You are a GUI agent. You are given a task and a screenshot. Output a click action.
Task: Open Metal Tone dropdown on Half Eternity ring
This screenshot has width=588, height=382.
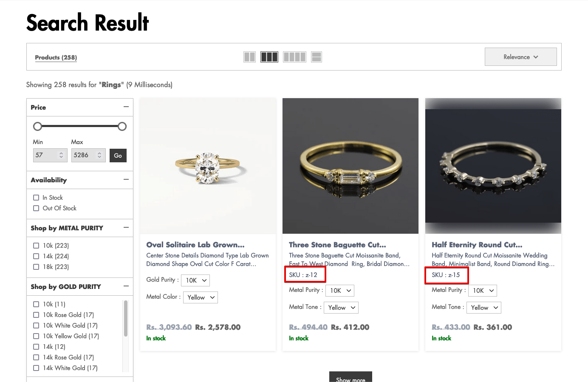483,308
